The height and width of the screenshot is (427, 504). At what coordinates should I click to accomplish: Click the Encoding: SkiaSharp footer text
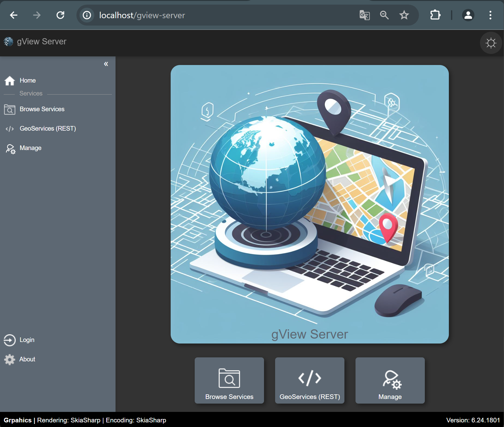pos(136,420)
